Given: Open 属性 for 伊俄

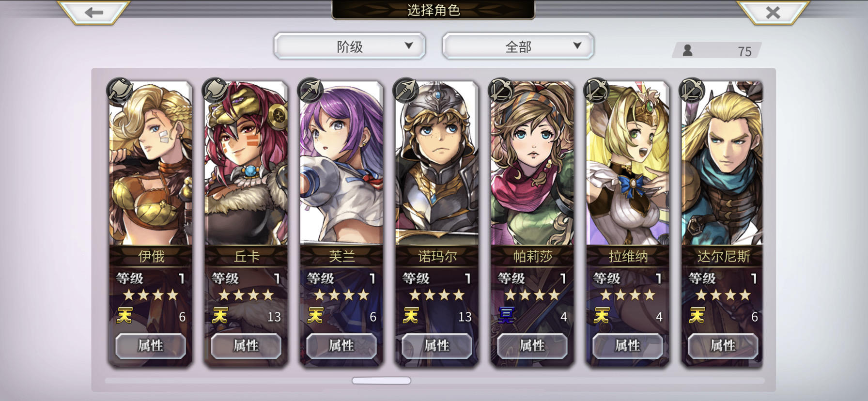Looking at the screenshot, I should (151, 346).
